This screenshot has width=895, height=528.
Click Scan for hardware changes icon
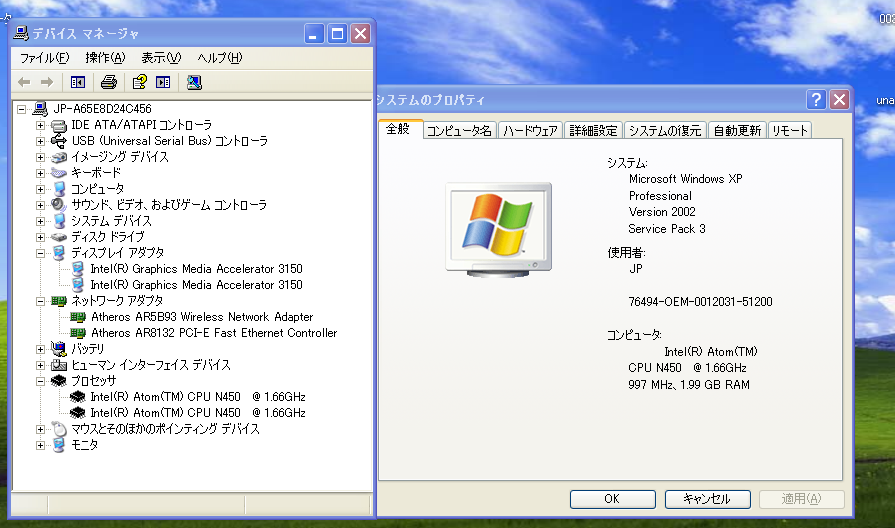tap(194, 82)
